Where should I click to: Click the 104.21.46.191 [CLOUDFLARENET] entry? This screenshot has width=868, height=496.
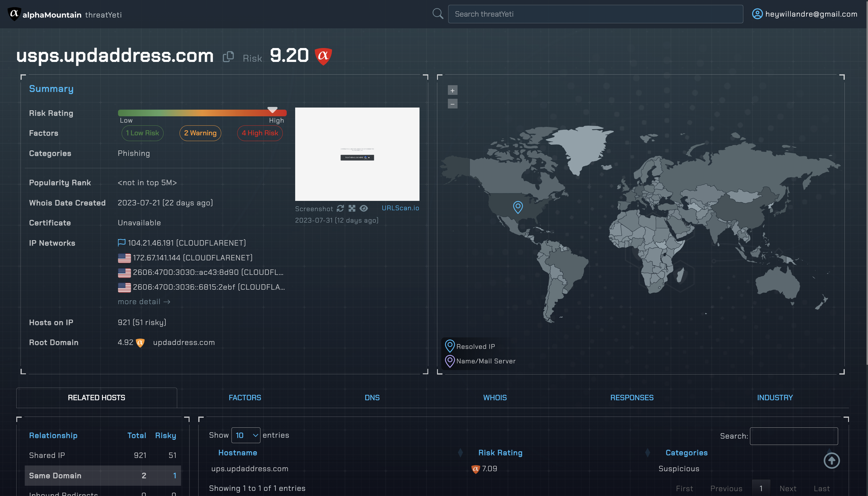tap(187, 243)
